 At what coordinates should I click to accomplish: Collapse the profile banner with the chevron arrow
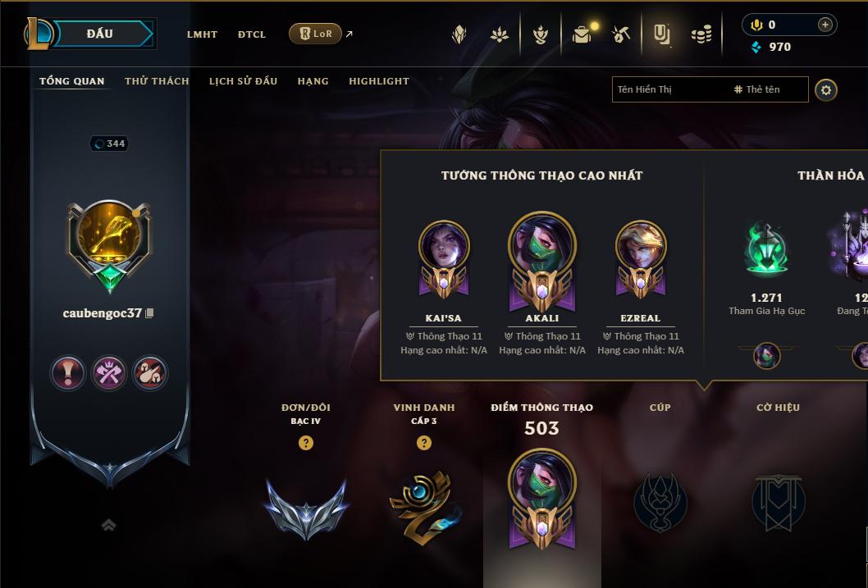(108, 525)
